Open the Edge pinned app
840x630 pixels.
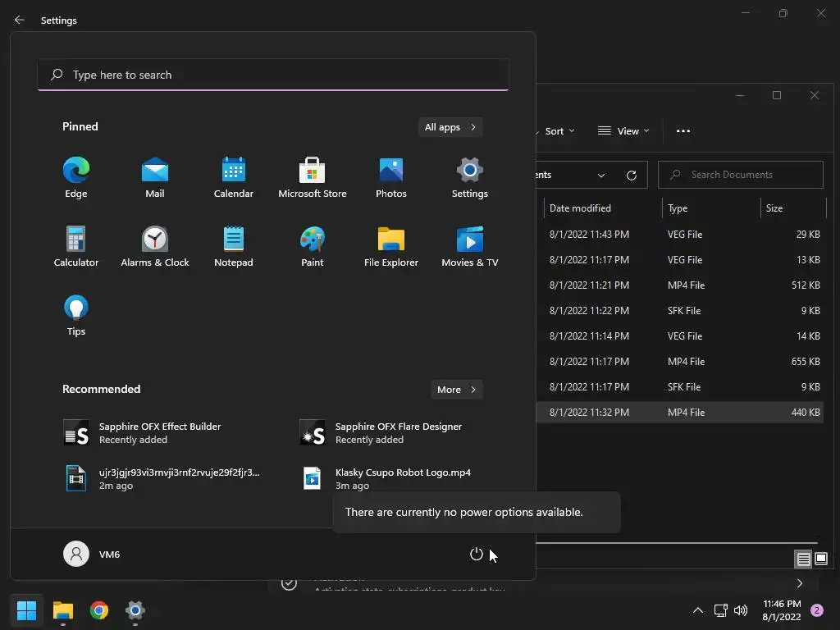pos(76,178)
